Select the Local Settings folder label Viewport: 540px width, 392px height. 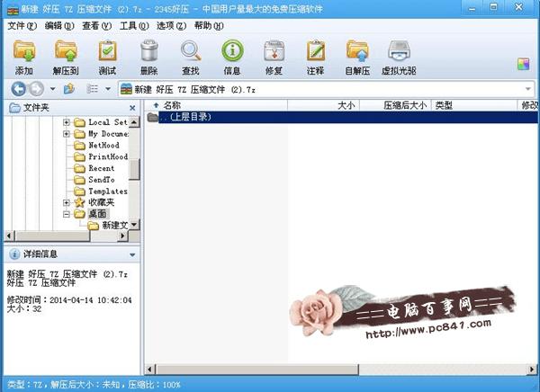(108, 122)
